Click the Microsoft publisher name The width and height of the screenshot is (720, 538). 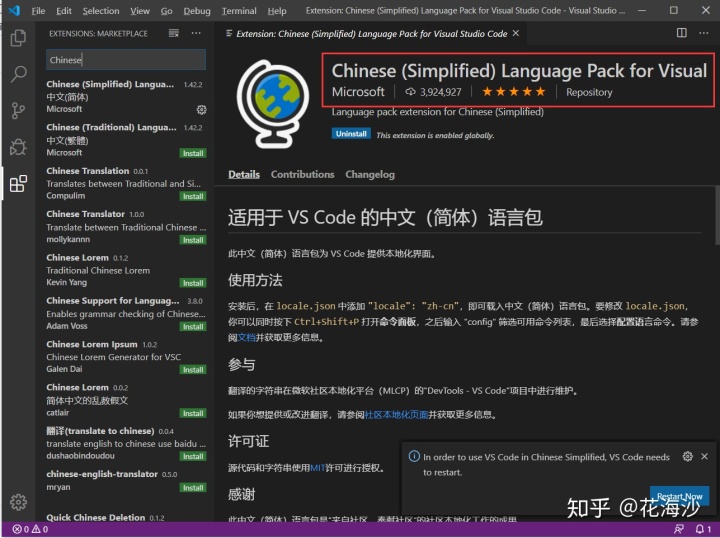[x=358, y=92]
